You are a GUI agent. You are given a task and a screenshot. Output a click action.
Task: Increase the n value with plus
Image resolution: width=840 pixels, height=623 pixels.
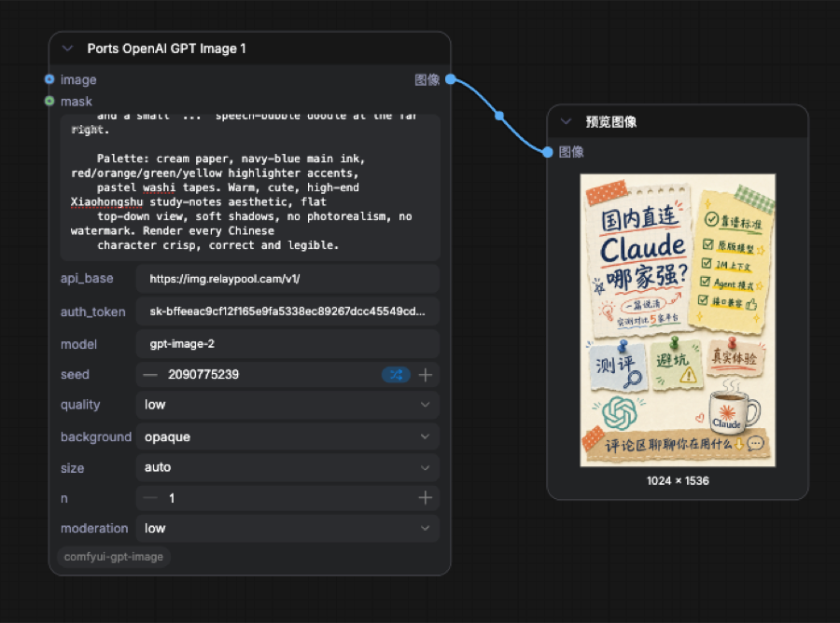click(426, 498)
